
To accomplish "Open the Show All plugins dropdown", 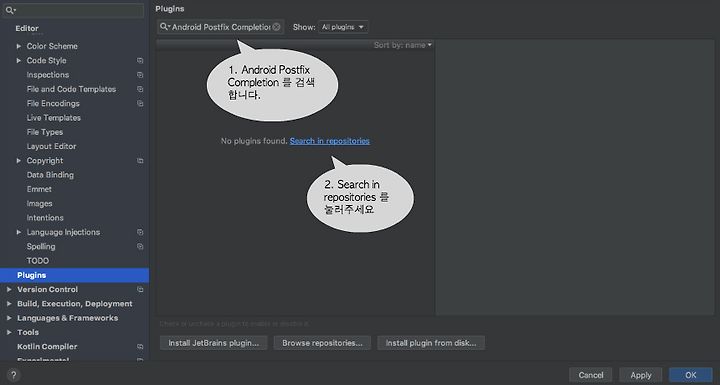I will click(343, 27).
